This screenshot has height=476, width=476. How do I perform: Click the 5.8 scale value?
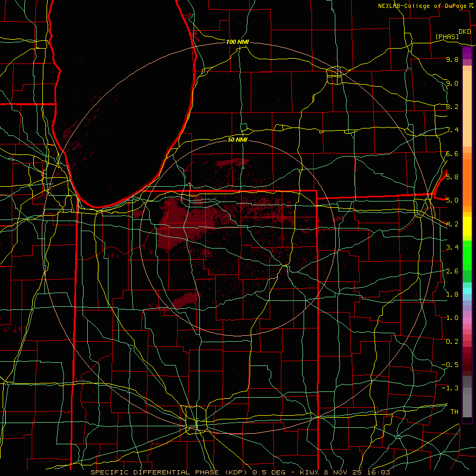tap(452, 177)
